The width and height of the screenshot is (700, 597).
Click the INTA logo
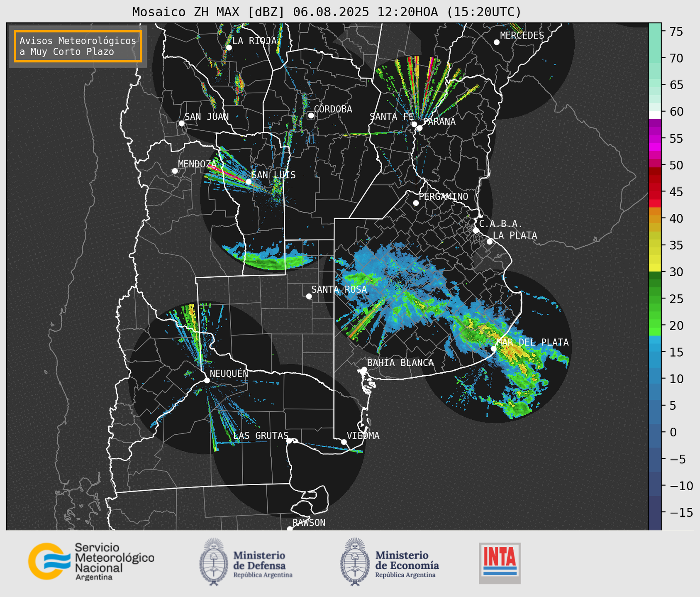[500, 563]
